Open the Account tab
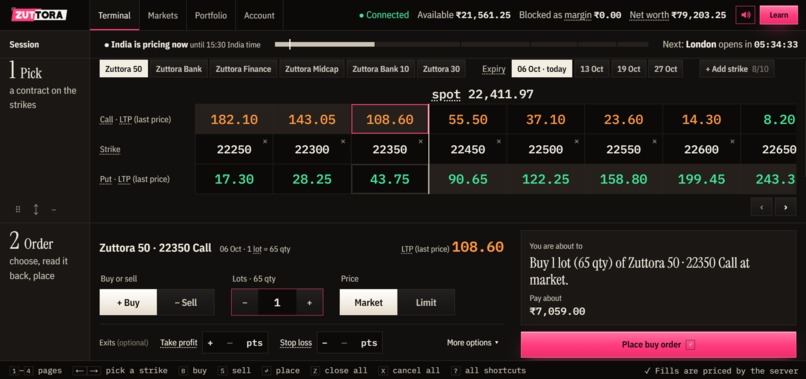 point(259,15)
